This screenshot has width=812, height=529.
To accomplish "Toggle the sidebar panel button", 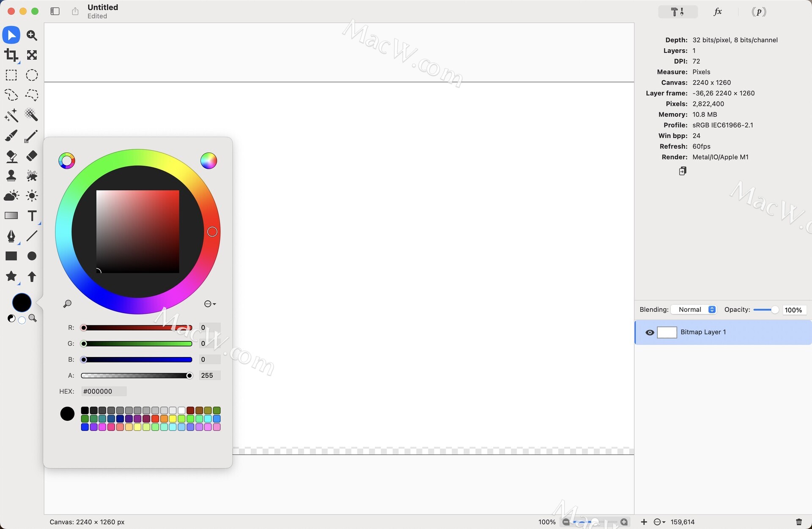I will [55, 11].
